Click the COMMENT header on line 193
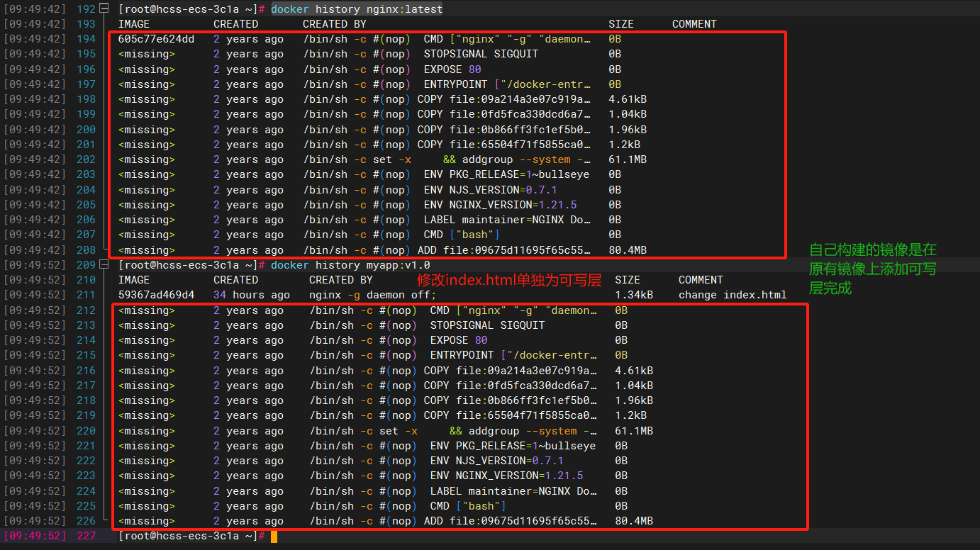Screen dimensions: 980x550 pos(694,24)
